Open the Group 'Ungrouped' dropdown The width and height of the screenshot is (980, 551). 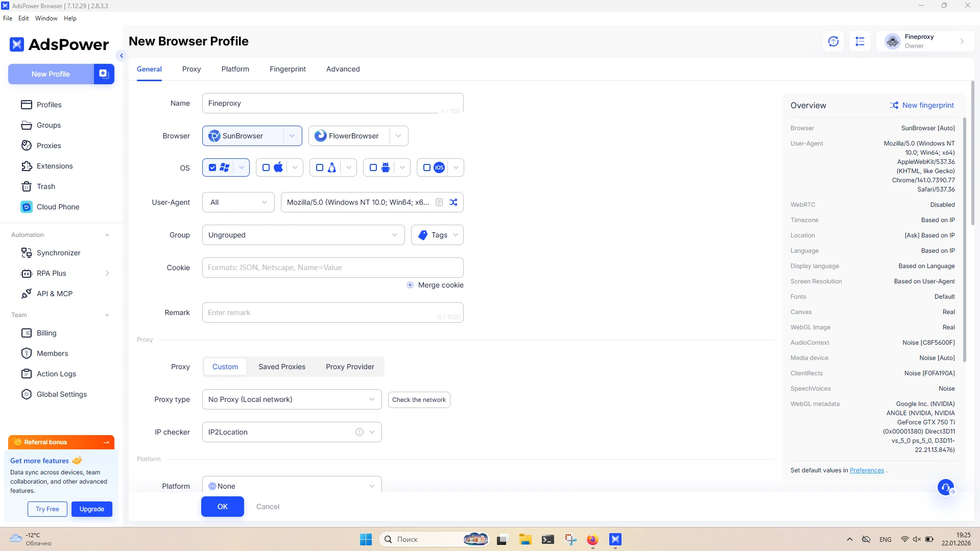click(x=303, y=235)
